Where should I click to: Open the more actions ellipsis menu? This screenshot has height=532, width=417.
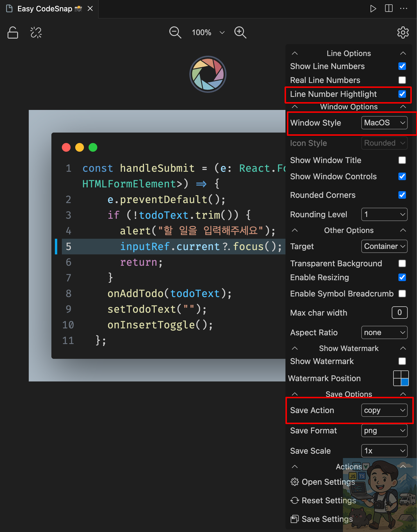point(404,8)
